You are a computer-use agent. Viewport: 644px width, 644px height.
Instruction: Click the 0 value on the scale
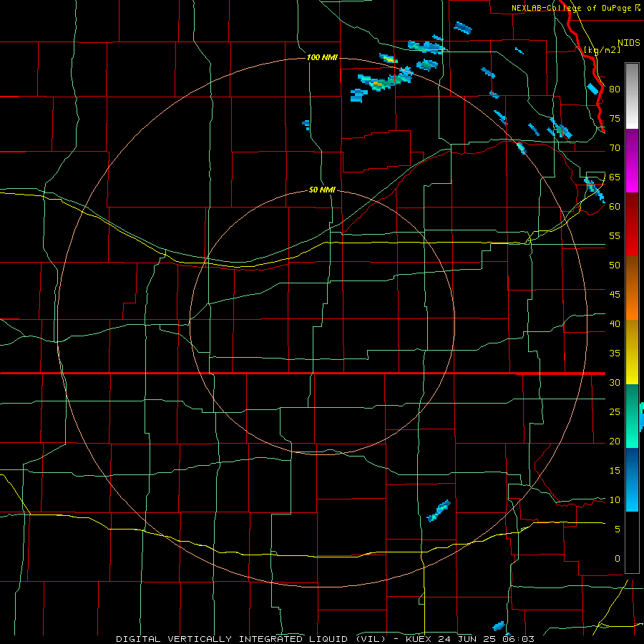618,559
